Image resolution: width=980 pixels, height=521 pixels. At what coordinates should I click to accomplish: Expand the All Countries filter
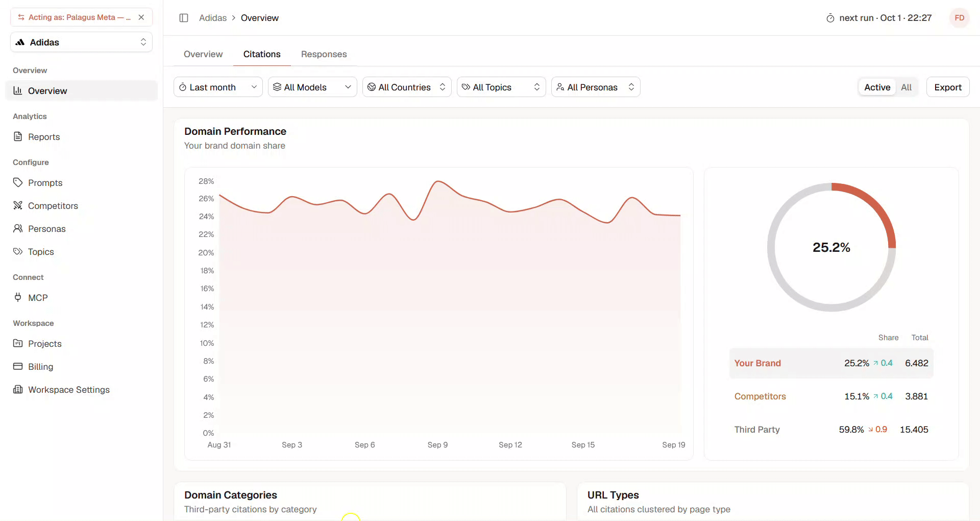tap(407, 87)
